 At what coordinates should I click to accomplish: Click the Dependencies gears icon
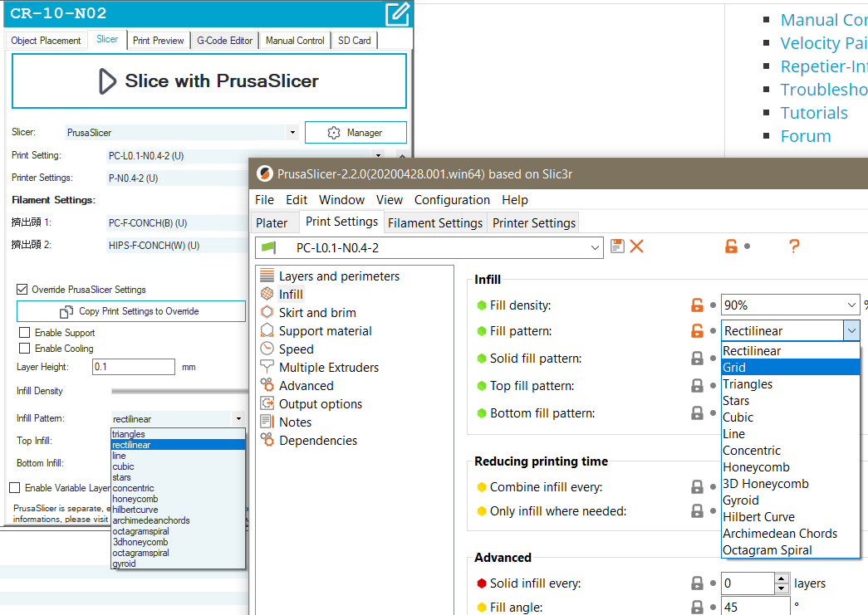click(267, 440)
